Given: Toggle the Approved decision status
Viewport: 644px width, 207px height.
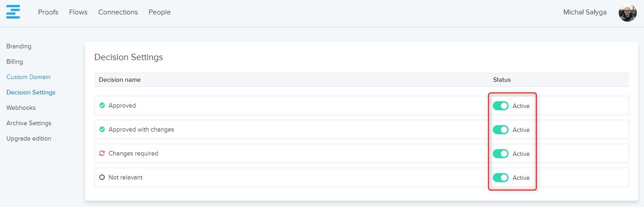Looking at the screenshot, I should (x=500, y=106).
